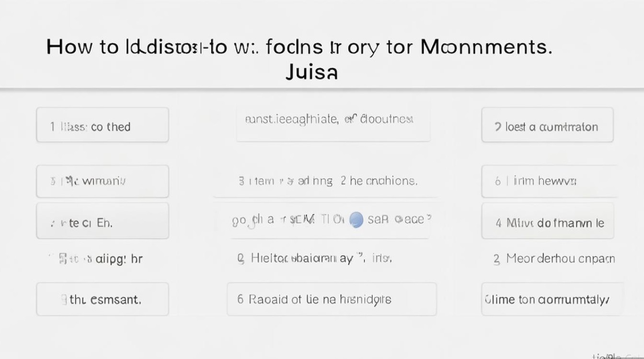Select the "1 liass: co thed" box
The width and height of the screenshot is (644, 359).
coord(102,125)
